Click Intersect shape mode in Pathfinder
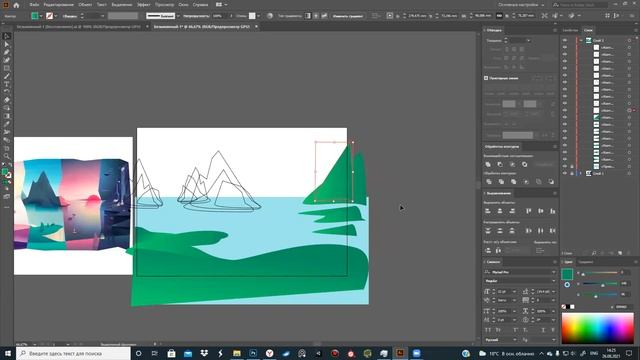 [x=513, y=164]
